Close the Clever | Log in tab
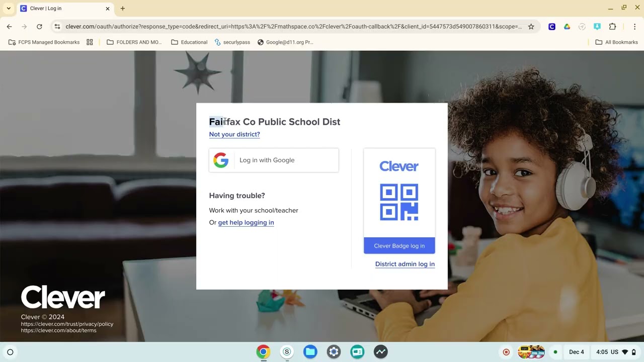The height and width of the screenshot is (362, 644). pyautogui.click(x=107, y=9)
